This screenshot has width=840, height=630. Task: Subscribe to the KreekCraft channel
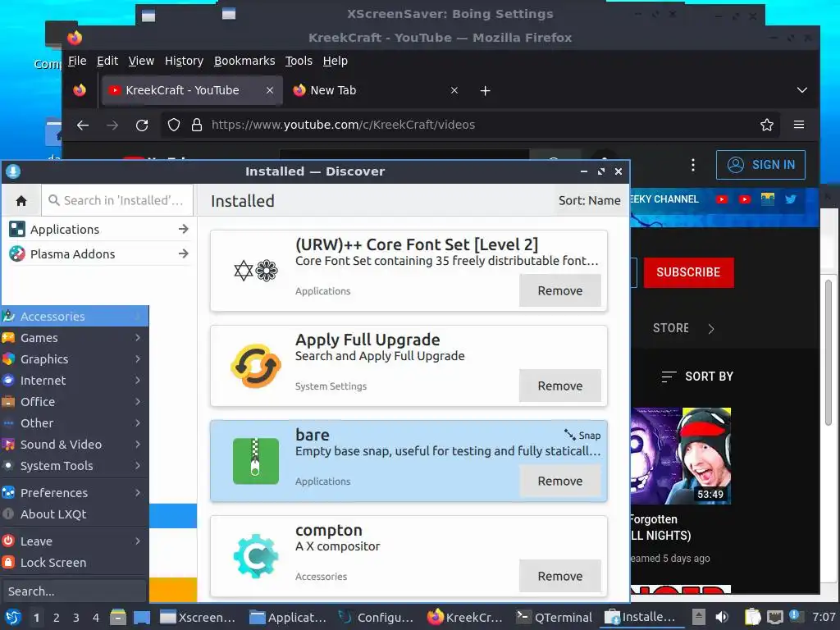coord(688,272)
